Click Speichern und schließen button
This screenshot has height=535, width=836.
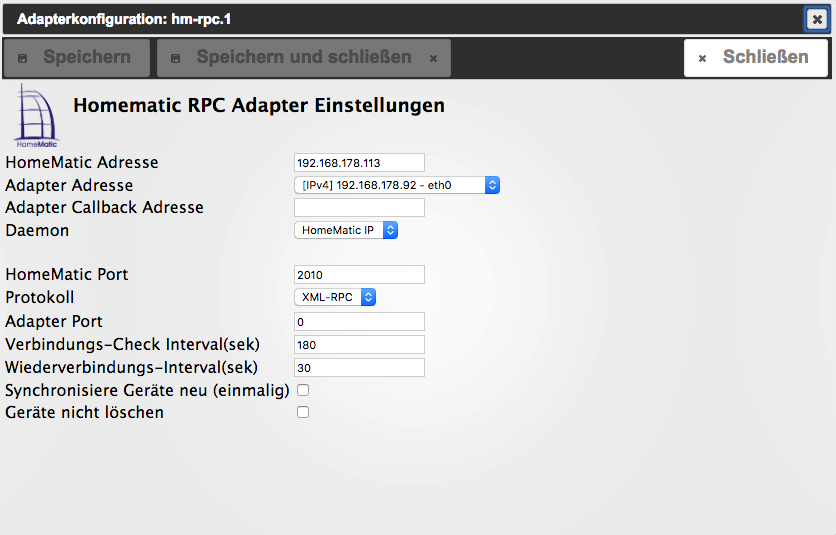pyautogui.click(x=303, y=58)
